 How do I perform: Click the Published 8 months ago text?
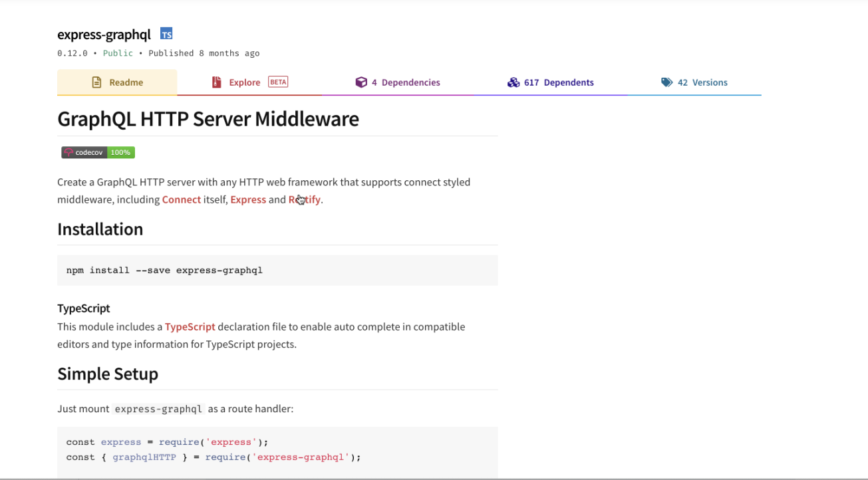click(x=204, y=53)
